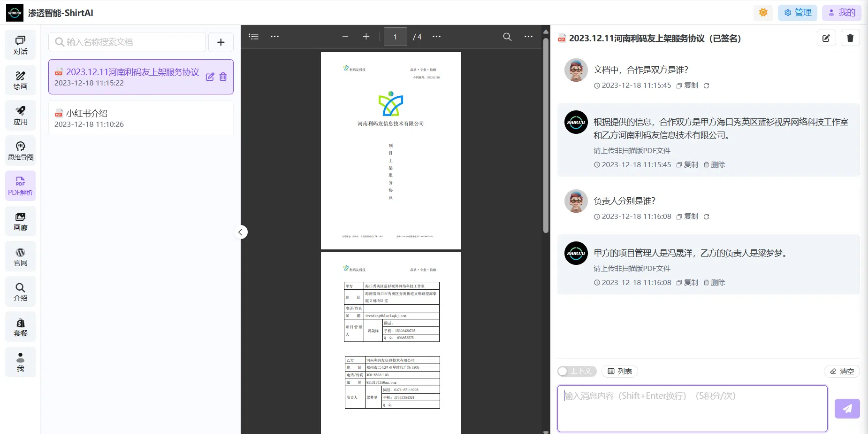Click the 管理 management button

pyautogui.click(x=797, y=13)
